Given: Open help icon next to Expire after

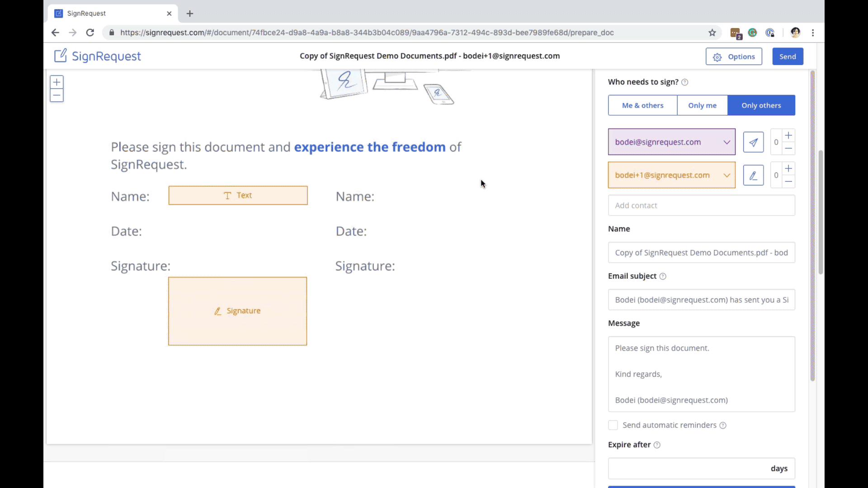Looking at the screenshot, I should (657, 445).
